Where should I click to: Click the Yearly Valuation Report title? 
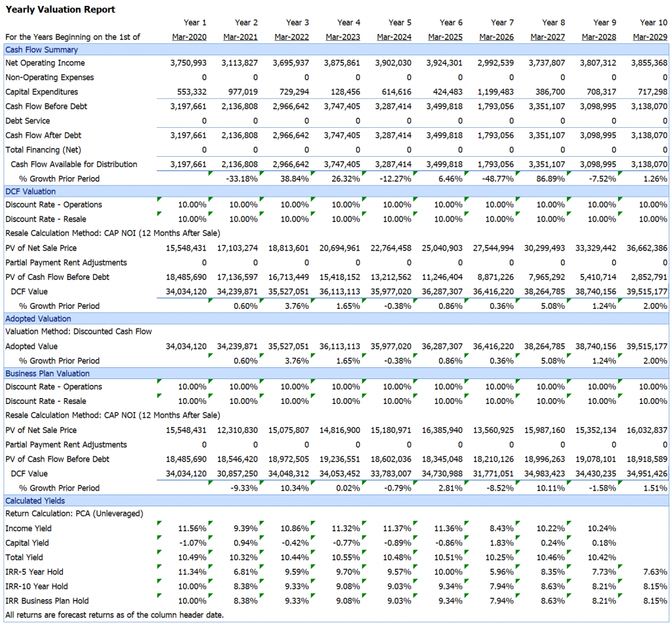coord(60,9)
